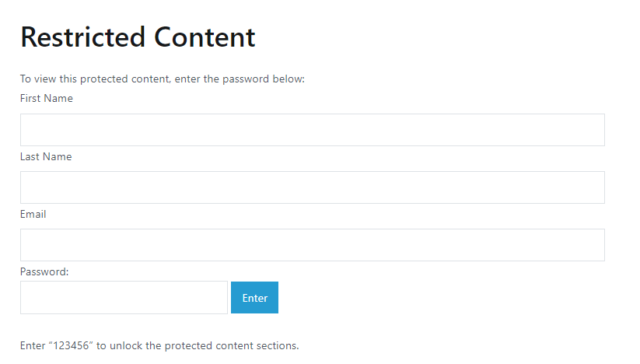Select the Email input field
640x364 pixels.
[312, 245]
